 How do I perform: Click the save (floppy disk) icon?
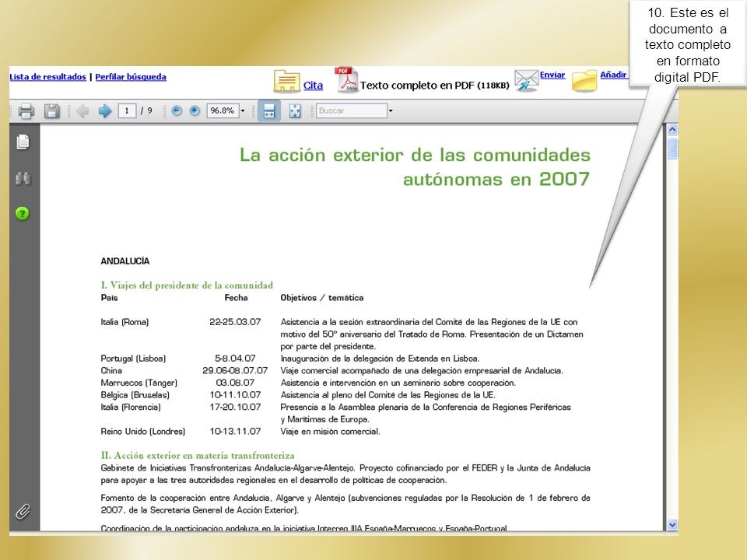pos(52,111)
